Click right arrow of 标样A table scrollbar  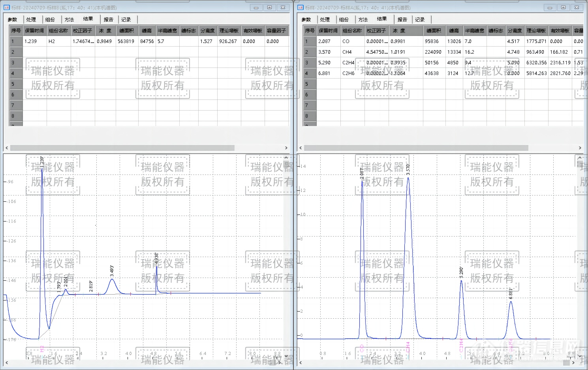(580, 148)
